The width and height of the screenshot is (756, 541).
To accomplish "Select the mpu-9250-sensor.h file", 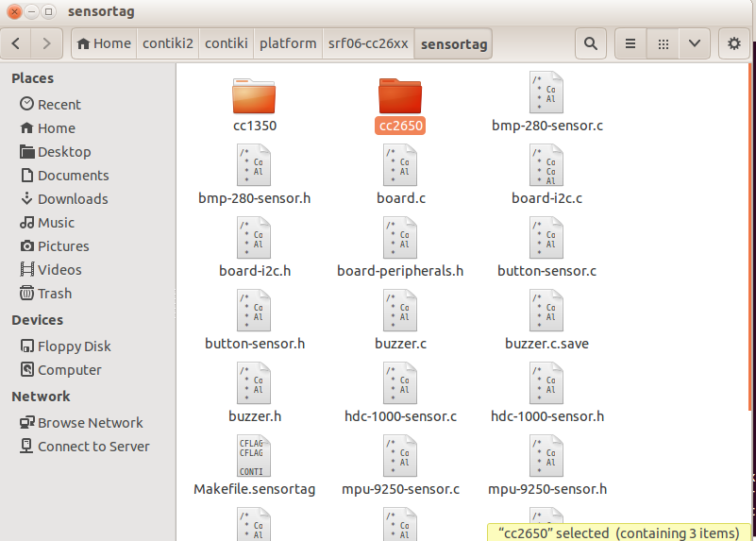I will click(x=546, y=466).
